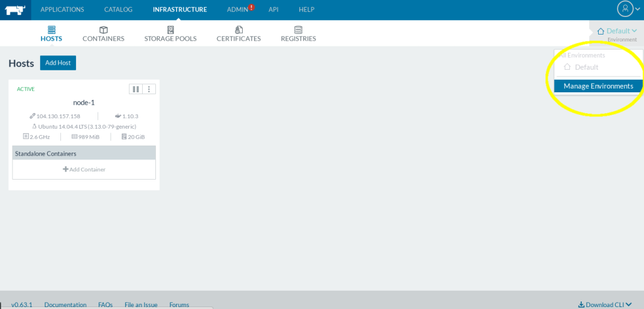
Task: Open the node-1 three-dot actions menu
Action: (149, 89)
